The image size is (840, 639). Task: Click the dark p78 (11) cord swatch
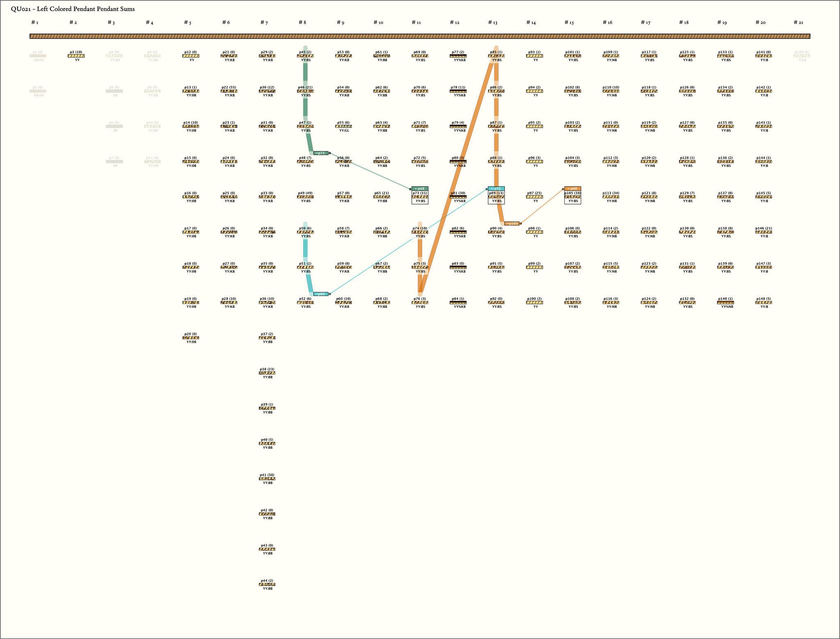(458, 91)
